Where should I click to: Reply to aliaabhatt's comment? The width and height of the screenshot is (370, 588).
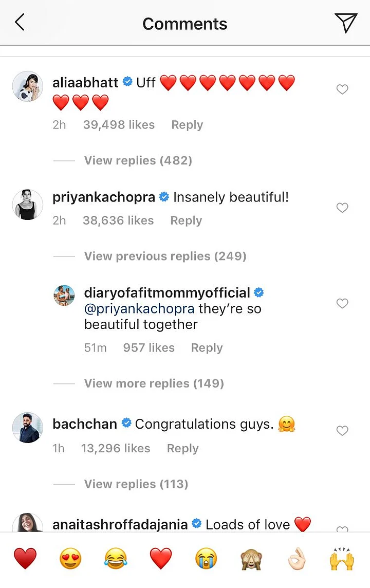coord(187,125)
